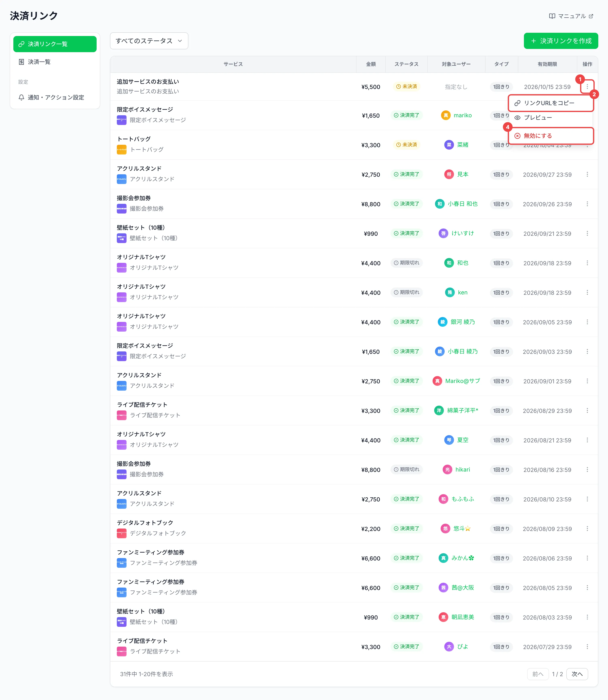Open the すべてのステータス filter dropdown
The height and width of the screenshot is (700, 608).
pyautogui.click(x=149, y=41)
